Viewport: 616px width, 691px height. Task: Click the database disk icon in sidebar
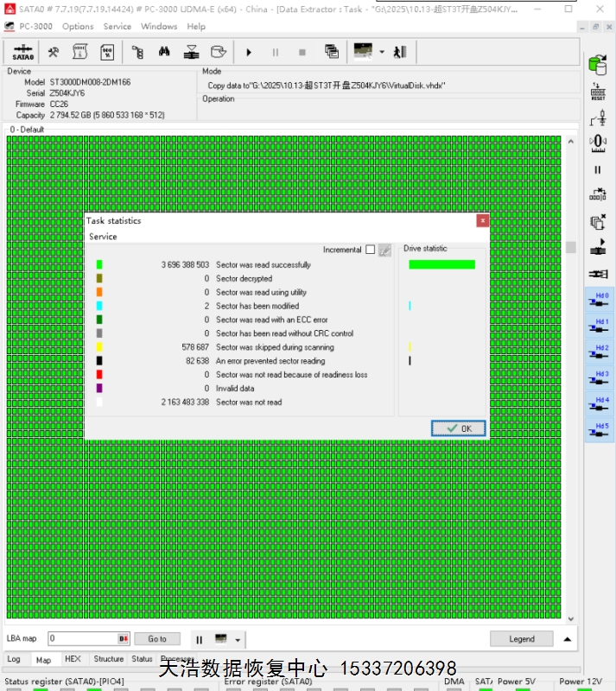click(x=597, y=65)
